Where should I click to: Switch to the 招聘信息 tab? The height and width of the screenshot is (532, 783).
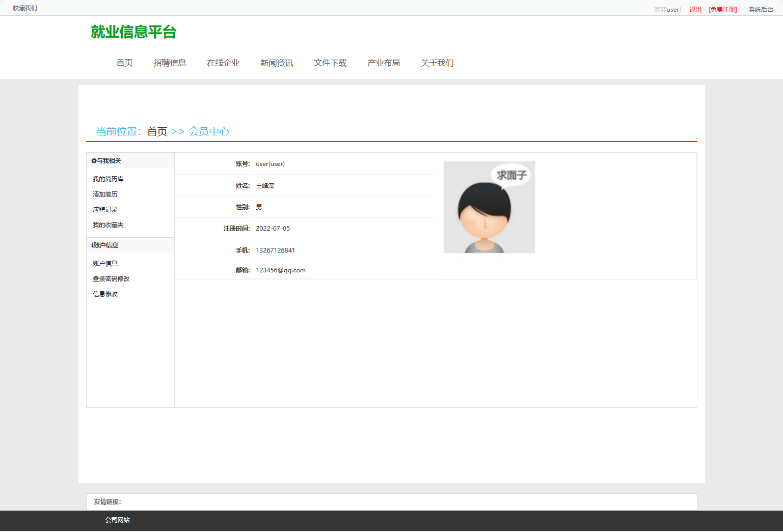pos(170,63)
